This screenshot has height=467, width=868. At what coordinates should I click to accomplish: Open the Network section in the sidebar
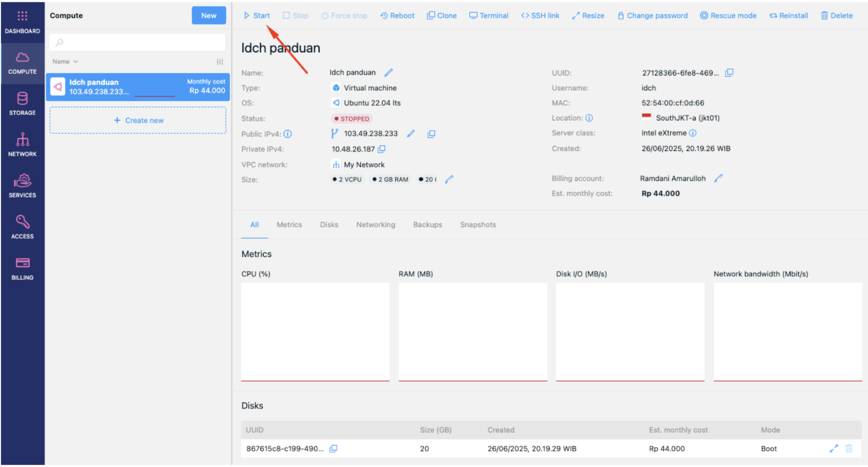pyautogui.click(x=22, y=145)
